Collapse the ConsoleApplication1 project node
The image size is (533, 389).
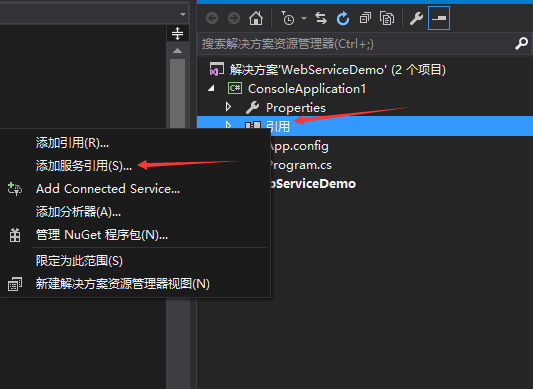211,89
